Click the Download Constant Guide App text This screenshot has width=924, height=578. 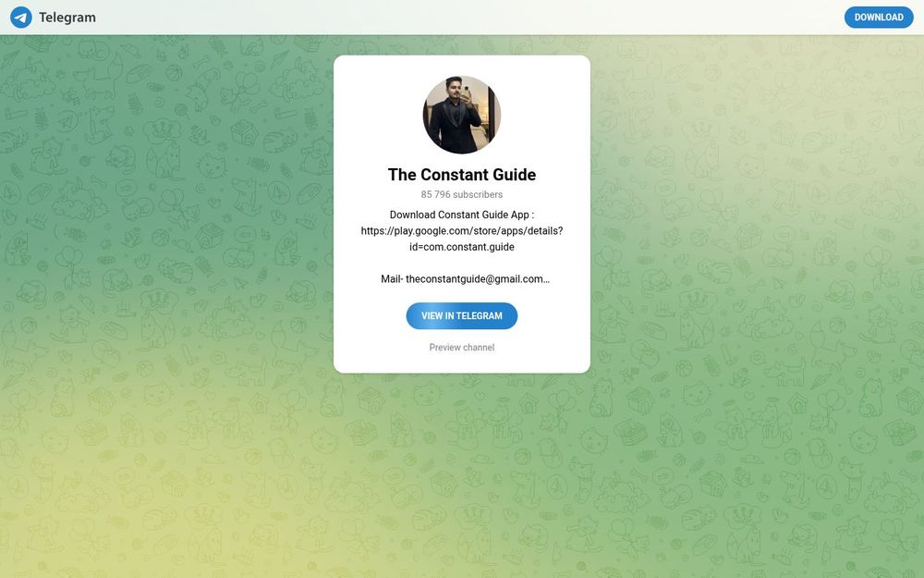pyautogui.click(x=462, y=215)
